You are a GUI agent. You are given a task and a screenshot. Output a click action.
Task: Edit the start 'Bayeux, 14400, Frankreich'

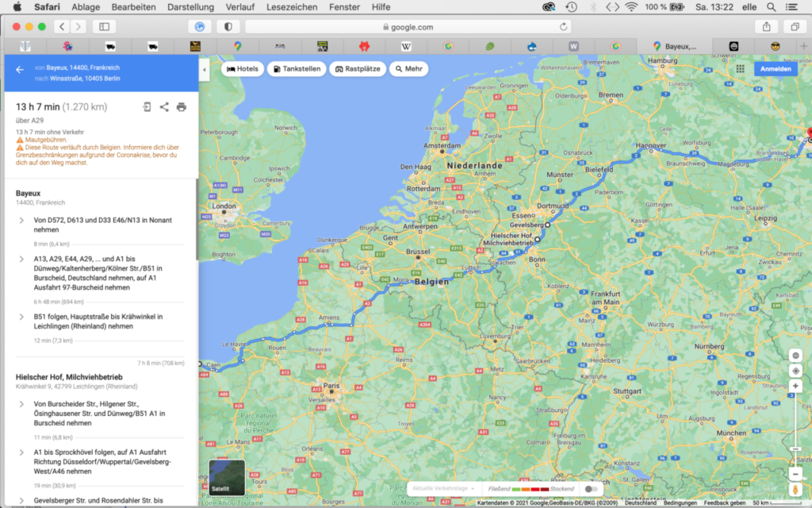click(82, 67)
